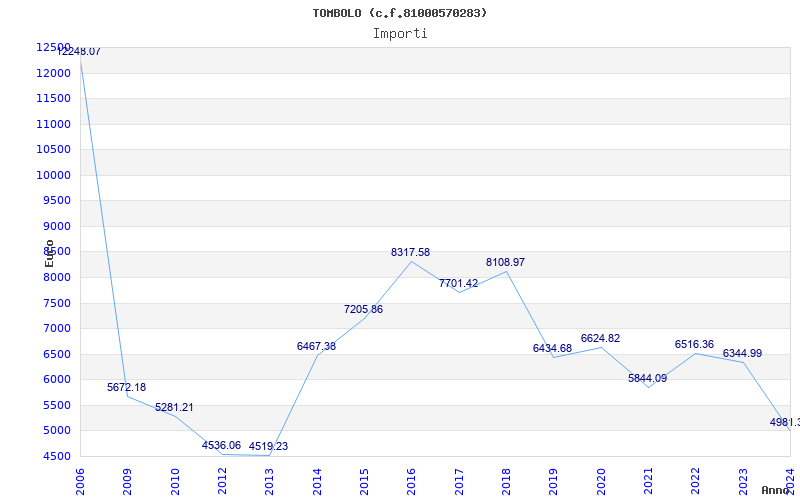The width and height of the screenshot is (800, 500).
Task: Click the 9000 y-axis tick label
Action: click(57, 227)
